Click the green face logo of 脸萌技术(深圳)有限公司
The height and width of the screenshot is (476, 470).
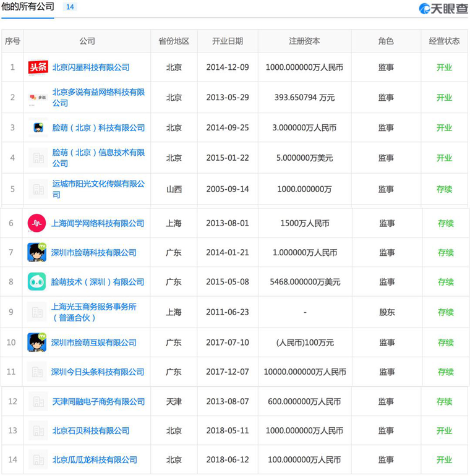pos(36,282)
